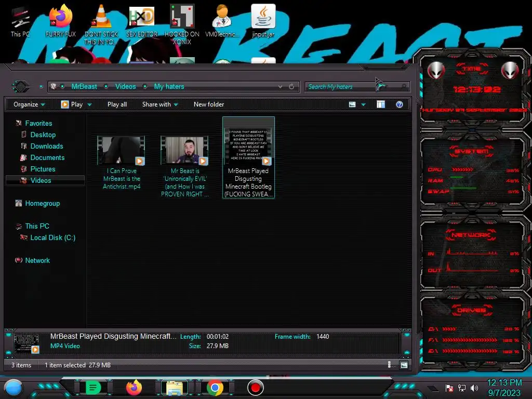Click the DRIVES widget header

[471, 310]
